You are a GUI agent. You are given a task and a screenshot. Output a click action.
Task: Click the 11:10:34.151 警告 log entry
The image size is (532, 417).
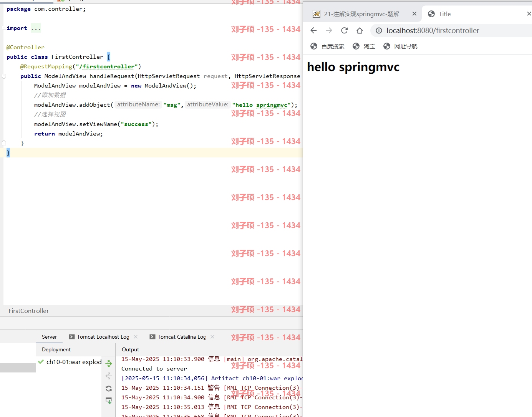[212, 388]
